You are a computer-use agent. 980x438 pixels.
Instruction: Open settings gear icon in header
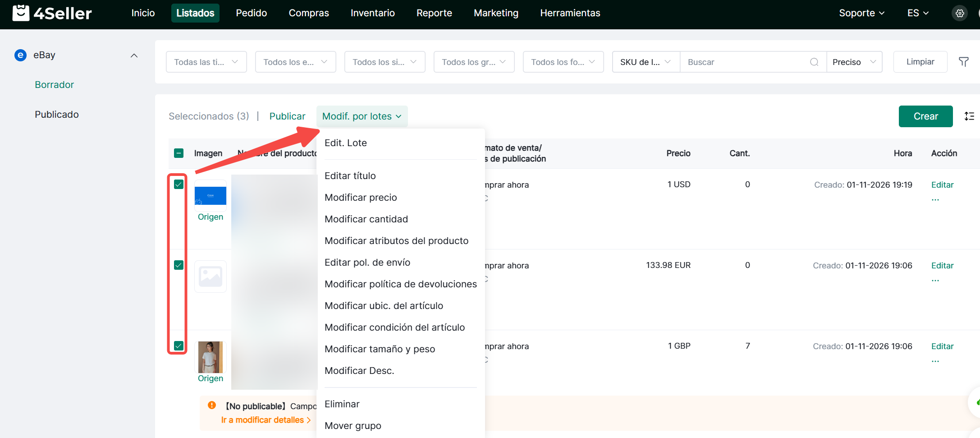pyautogui.click(x=960, y=13)
